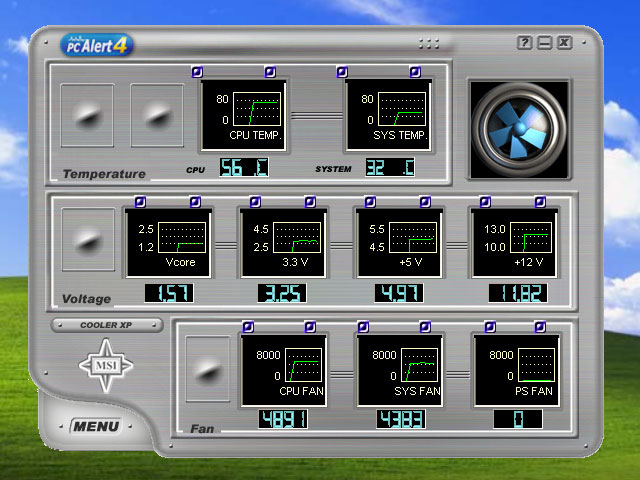
Task: Click the left purple icon above +5 V graph
Action: [x=370, y=202]
